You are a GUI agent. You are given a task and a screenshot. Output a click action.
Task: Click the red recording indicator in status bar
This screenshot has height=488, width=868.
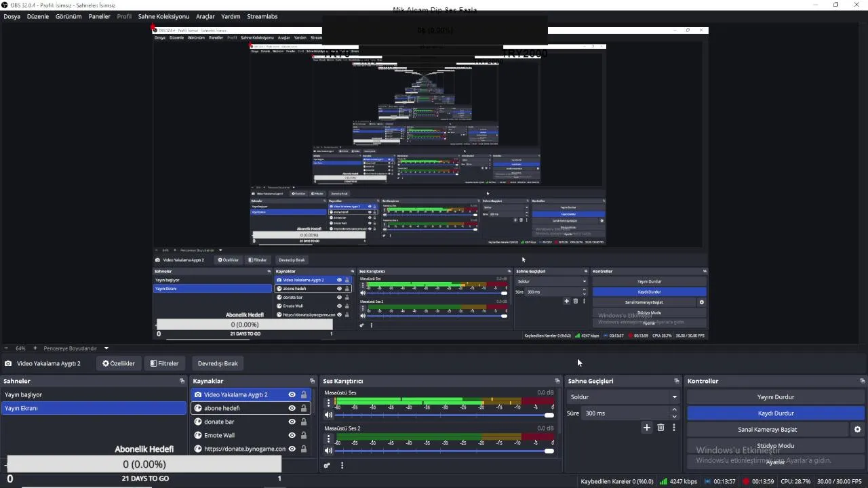746,482
